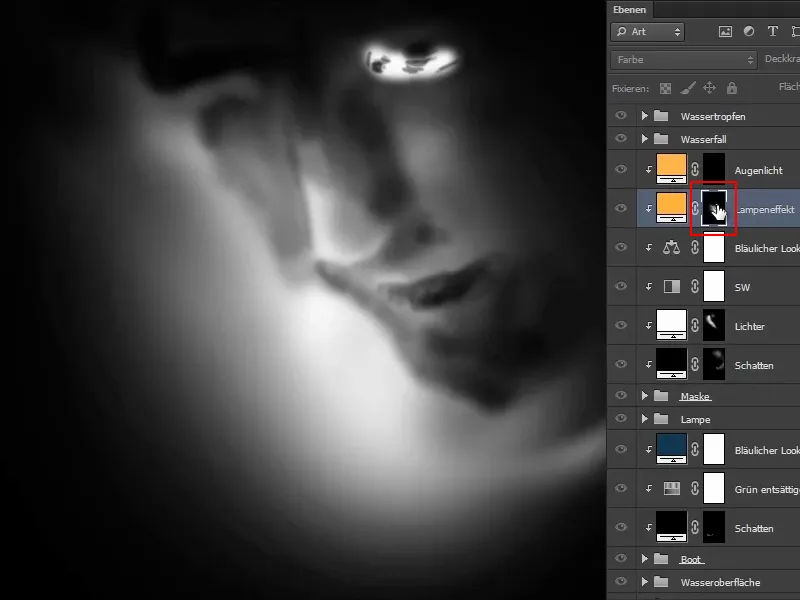Click layer mask thumbnail of Lichter
This screenshot has width=800, height=600.
714,325
